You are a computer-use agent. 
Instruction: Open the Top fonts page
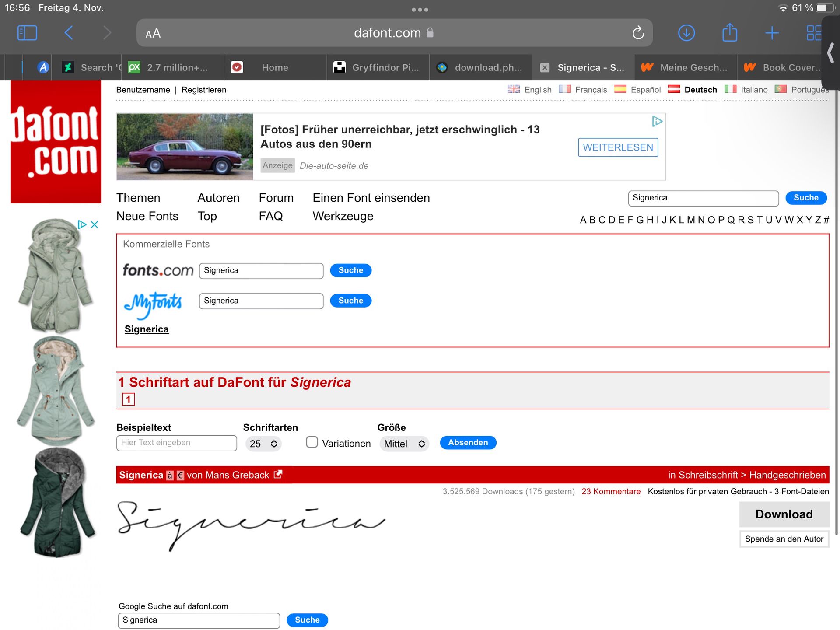tap(207, 216)
